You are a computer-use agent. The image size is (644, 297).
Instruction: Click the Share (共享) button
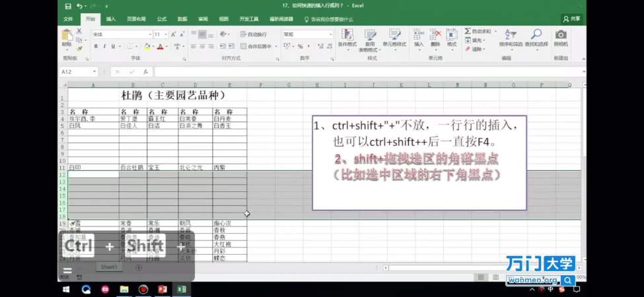pos(572,19)
